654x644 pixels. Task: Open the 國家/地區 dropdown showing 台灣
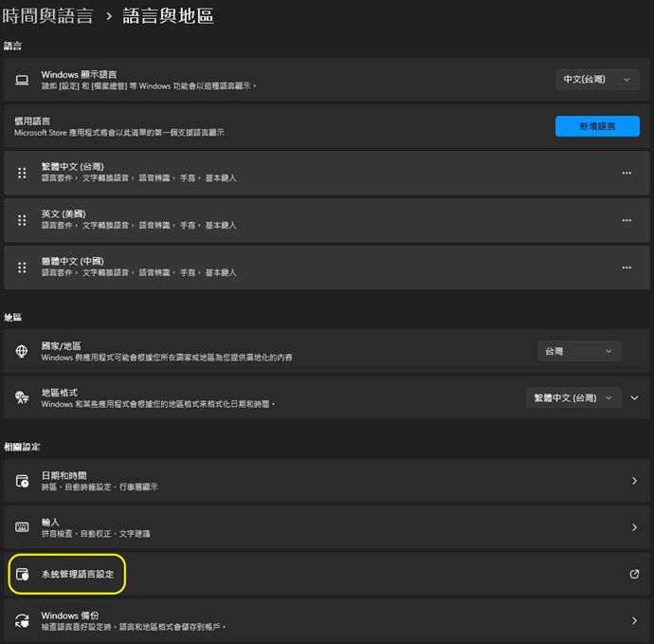(x=578, y=351)
